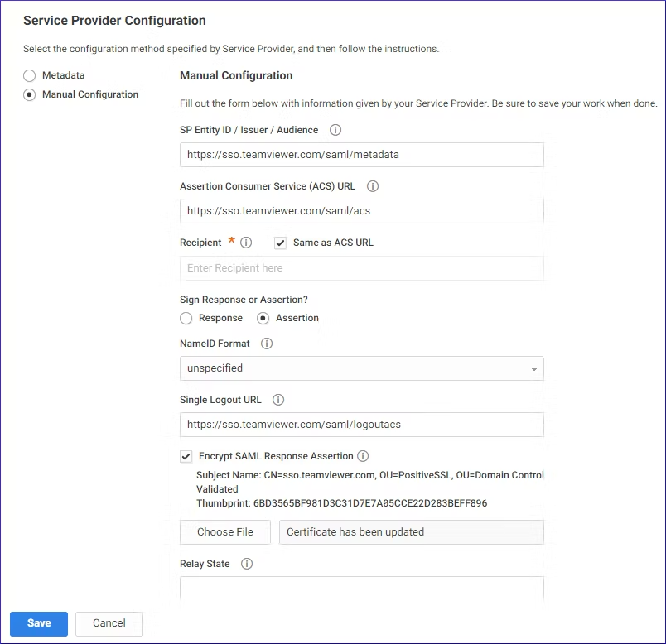The width and height of the screenshot is (666, 644).
Task: Click info icon beside SP Entity ID label
Action: click(335, 130)
